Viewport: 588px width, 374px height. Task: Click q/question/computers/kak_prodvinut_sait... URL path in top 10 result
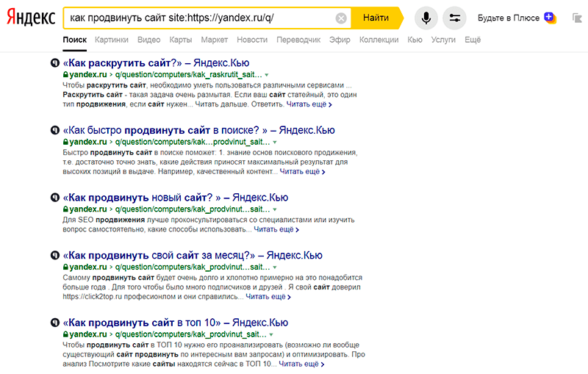tap(191, 334)
